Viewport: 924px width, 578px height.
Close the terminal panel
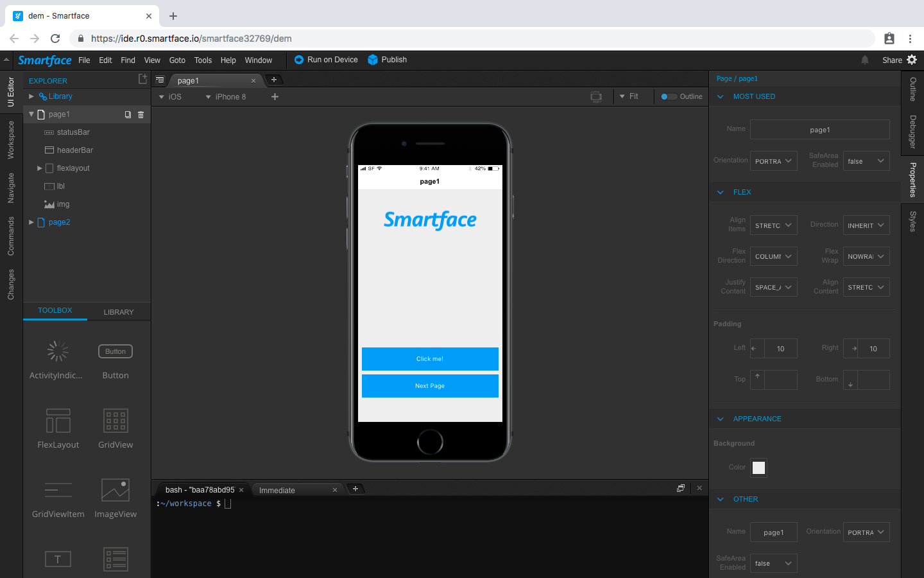coord(699,488)
